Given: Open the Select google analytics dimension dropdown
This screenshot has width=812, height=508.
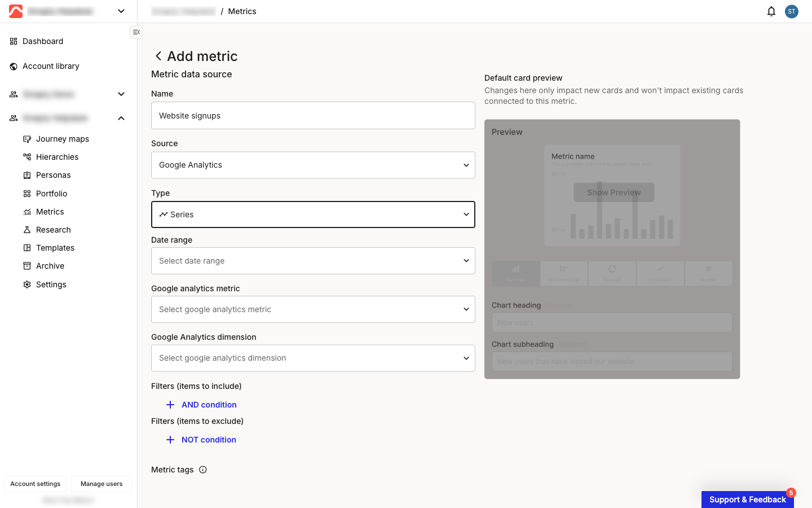Looking at the screenshot, I should coord(313,358).
